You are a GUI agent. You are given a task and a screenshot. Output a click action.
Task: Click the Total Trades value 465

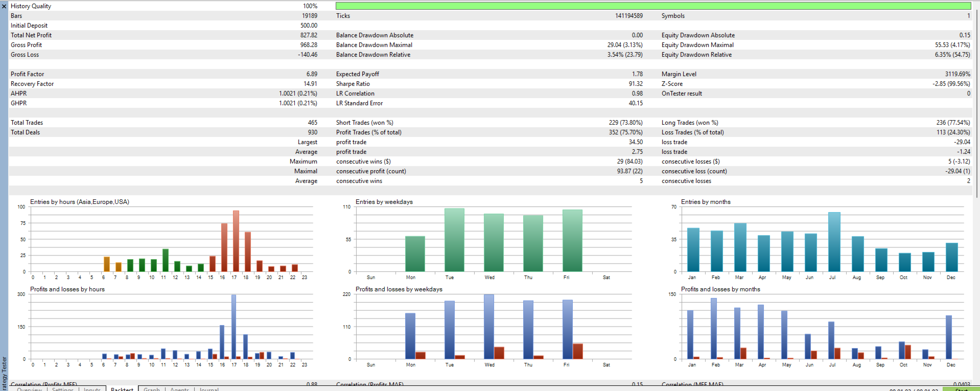coord(312,123)
